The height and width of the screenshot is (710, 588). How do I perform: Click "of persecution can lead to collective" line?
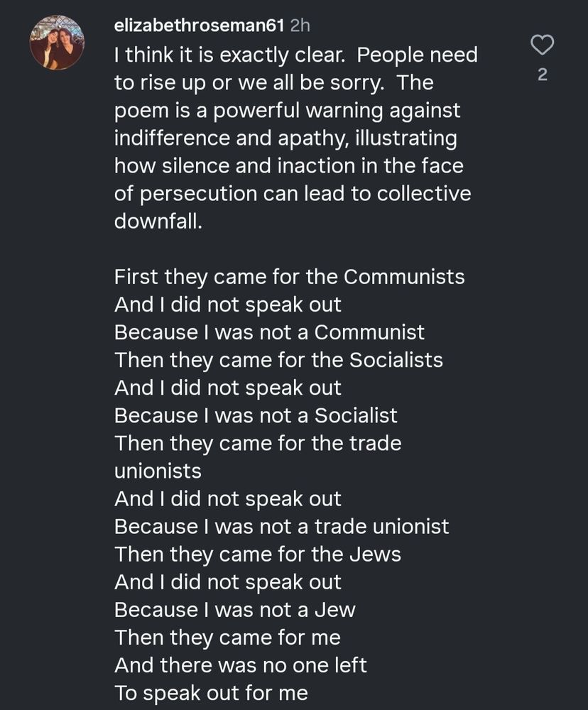point(293,194)
